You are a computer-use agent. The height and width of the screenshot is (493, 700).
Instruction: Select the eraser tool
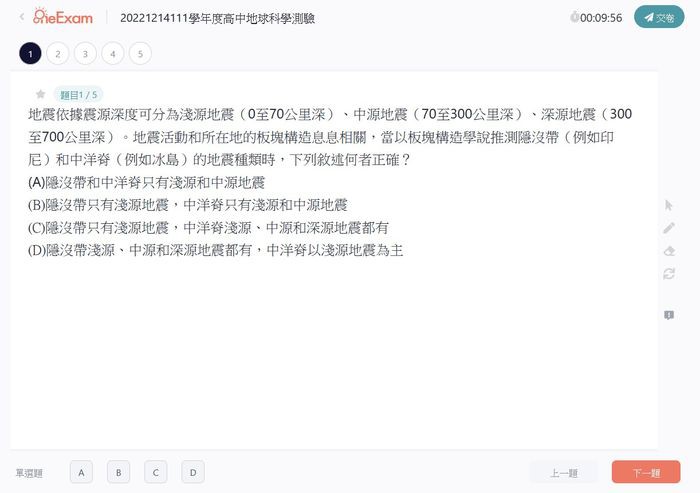coord(669,251)
